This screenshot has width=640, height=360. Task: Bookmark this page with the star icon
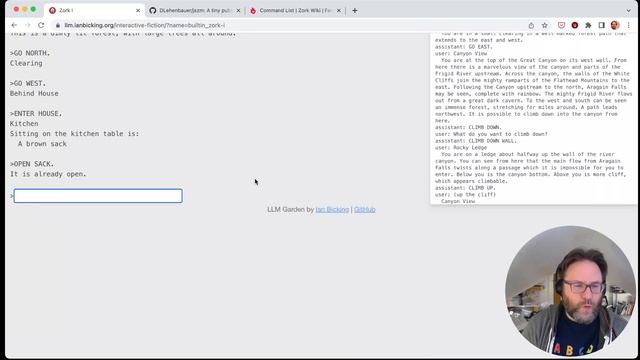tap(544, 25)
